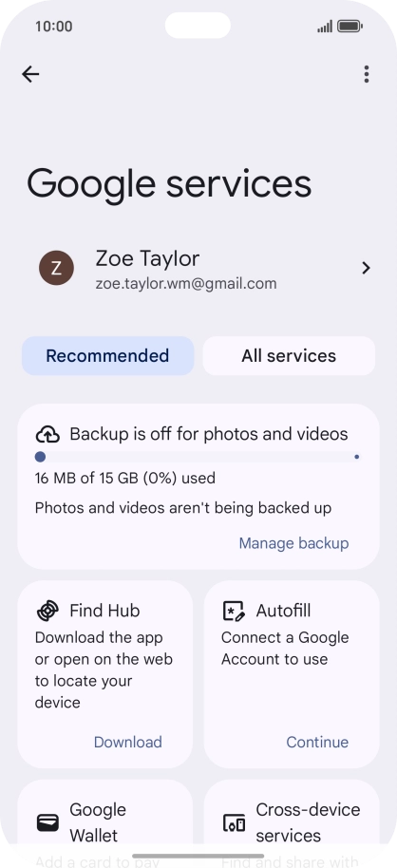Tap the Find Hub radar icon
The width and height of the screenshot is (397, 868).
(x=47, y=611)
